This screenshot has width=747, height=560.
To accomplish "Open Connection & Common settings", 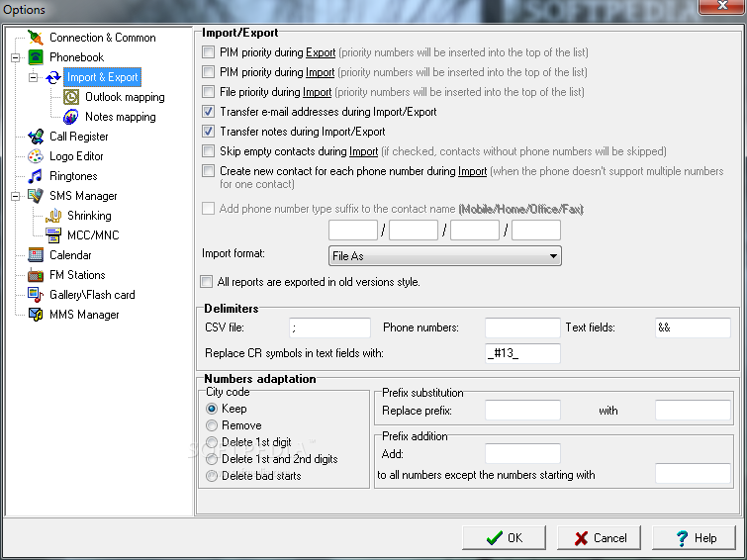I will [x=103, y=38].
